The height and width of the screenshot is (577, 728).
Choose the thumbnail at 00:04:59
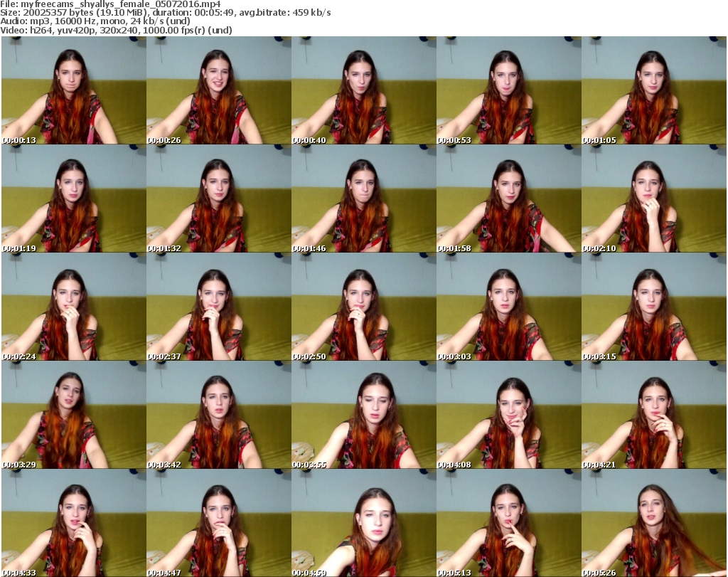363,523
